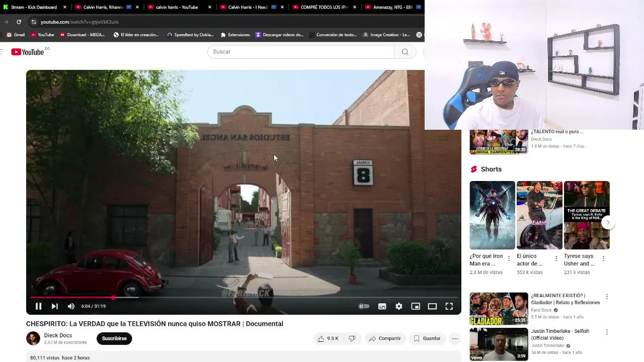The image size is (644, 362).
Task: Switch to COMPRÉ TODOS LOS iPhone tab
Action: (x=324, y=7)
